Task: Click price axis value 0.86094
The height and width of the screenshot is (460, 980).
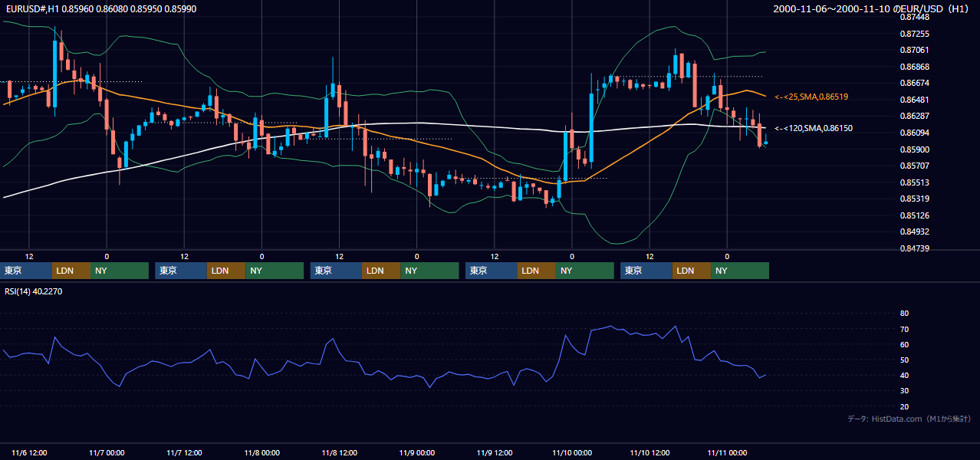Action: click(x=913, y=133)
